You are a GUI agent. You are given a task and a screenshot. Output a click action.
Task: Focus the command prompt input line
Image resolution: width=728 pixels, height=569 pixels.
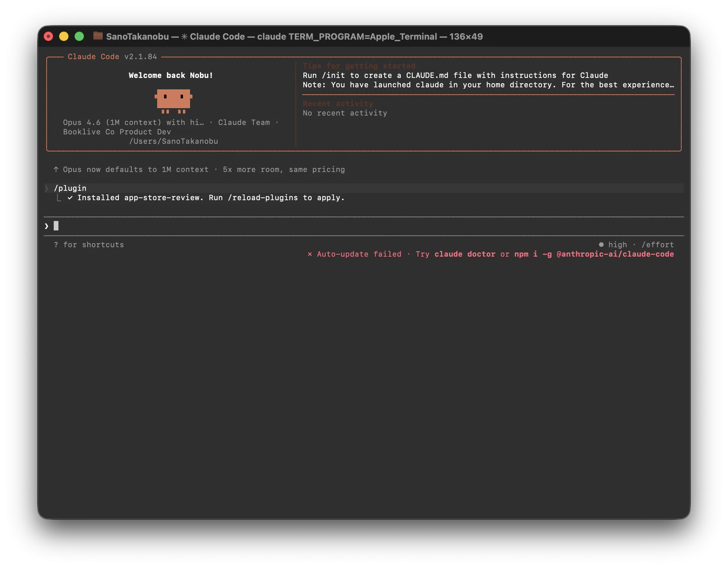pyautogui.click(x=364, y=226)
